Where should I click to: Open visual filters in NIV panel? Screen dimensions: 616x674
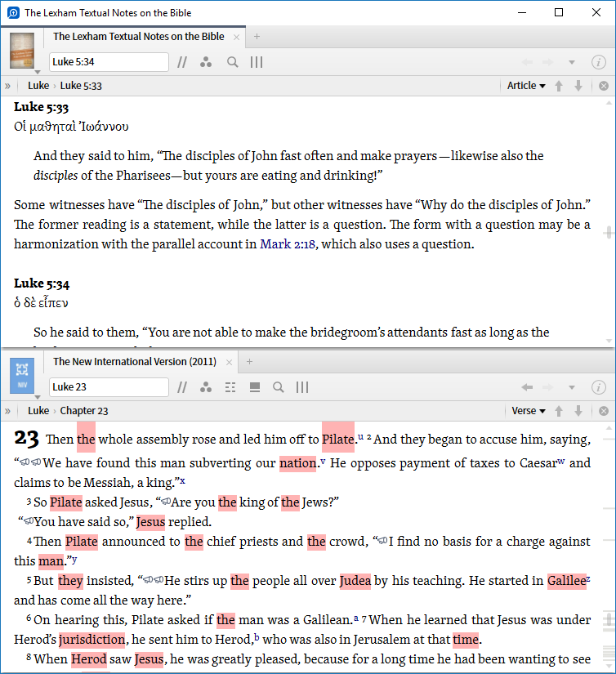point(206,387)
